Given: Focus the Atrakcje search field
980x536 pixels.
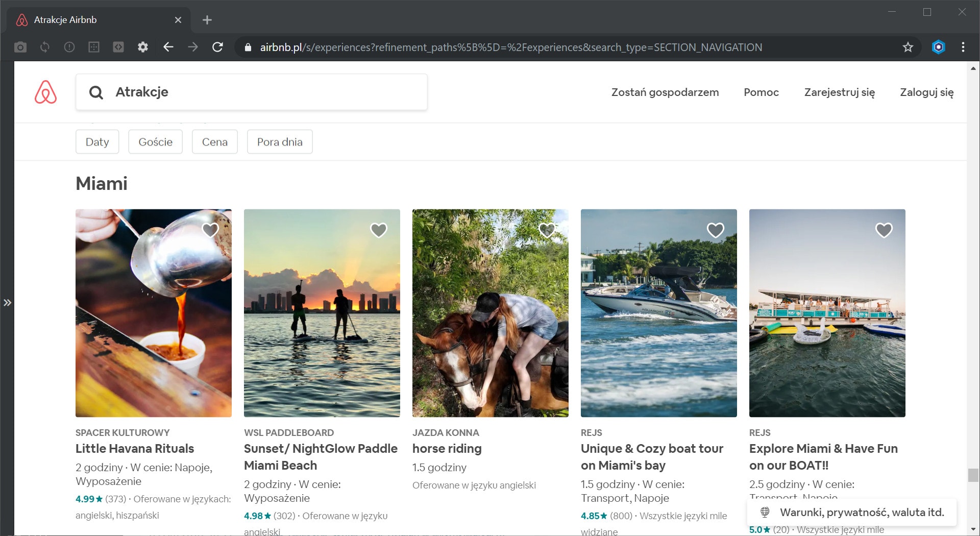Looking at the screenshot, I should pyautogui.click(x=252, y=92).
